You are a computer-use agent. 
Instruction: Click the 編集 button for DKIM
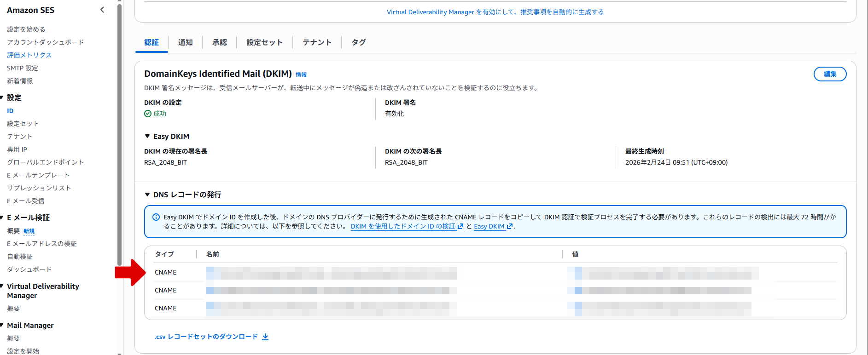pos(830,74)
